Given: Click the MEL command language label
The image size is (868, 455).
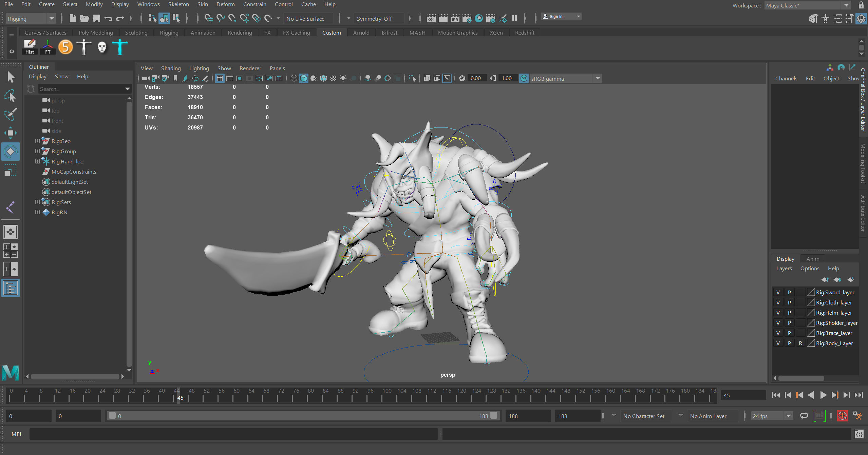Looking at the screenshot, I should pyautogui.click(x=17, y=434).
